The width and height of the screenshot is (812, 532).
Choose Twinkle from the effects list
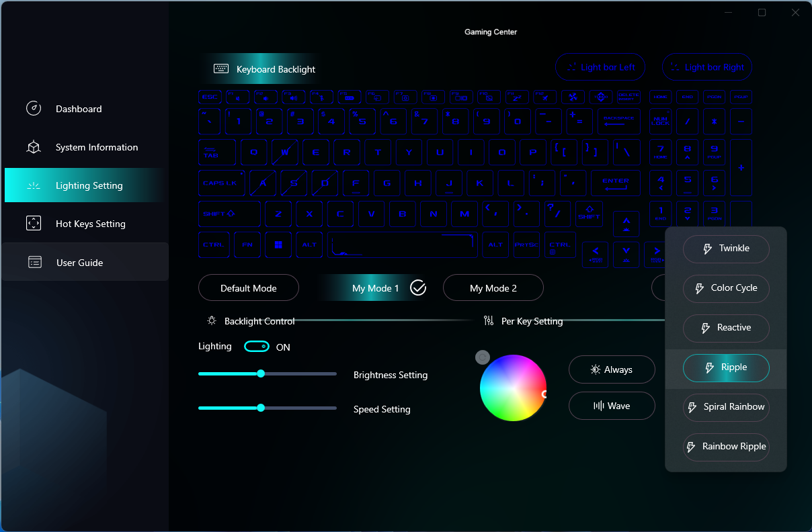726,249
